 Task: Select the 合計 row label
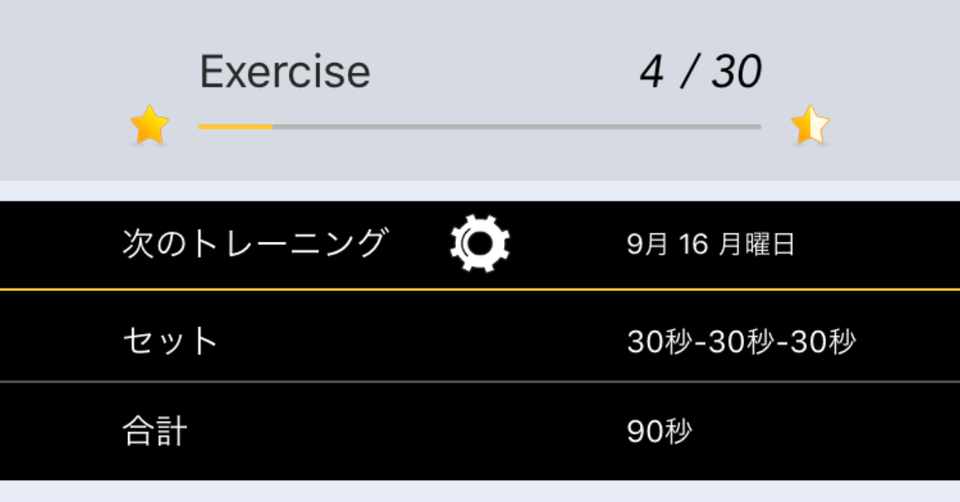(x=155, y=431)
